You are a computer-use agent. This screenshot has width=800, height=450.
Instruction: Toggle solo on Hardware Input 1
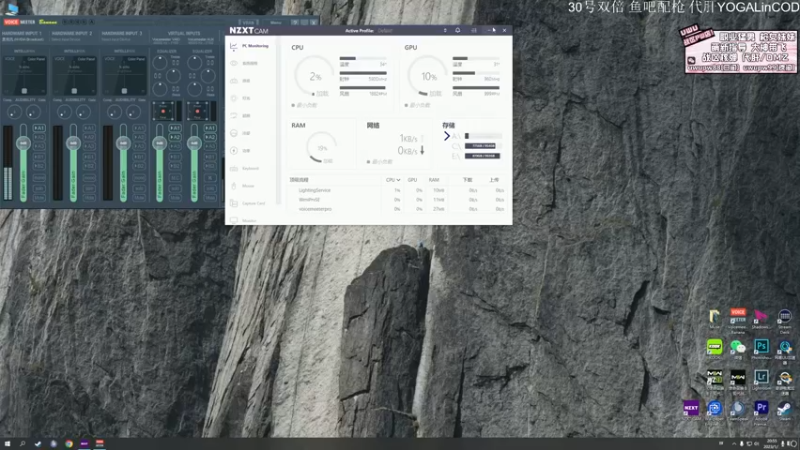click(x=39, y=188)
